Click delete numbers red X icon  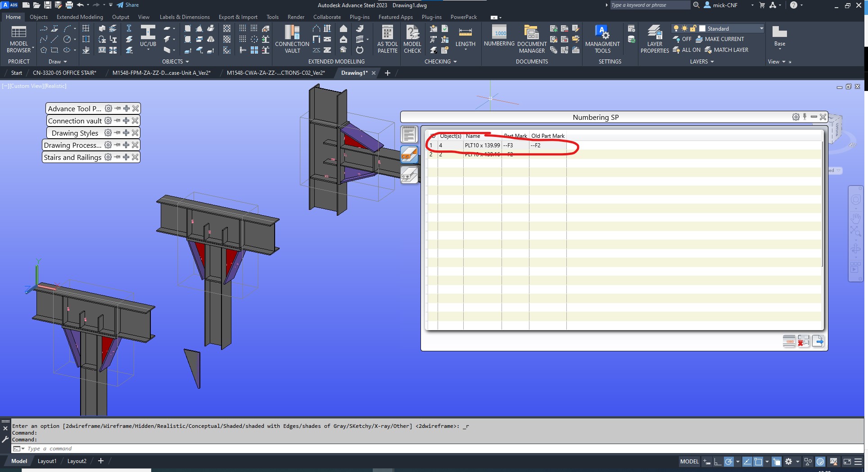point(804,341)
